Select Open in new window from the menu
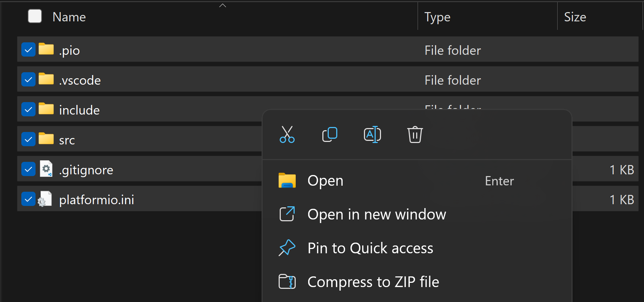The width and height of the screenshot is (644, 302). point(377,214)
